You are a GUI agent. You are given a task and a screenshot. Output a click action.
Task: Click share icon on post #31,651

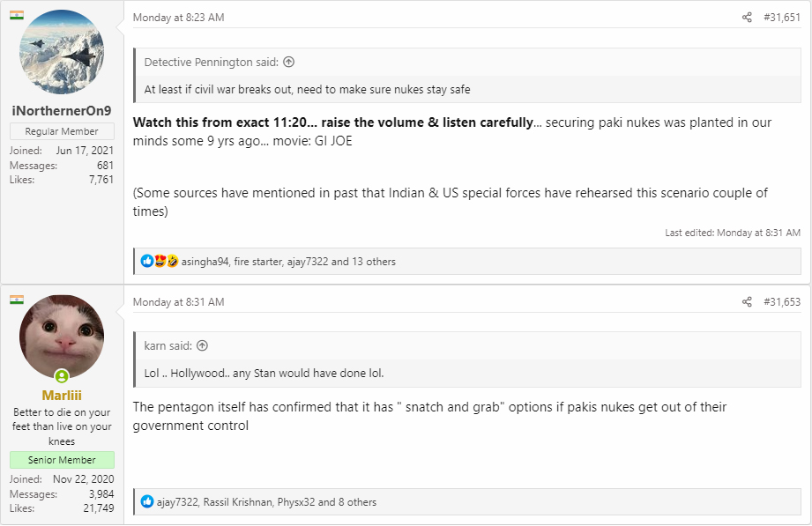point(747,18)
